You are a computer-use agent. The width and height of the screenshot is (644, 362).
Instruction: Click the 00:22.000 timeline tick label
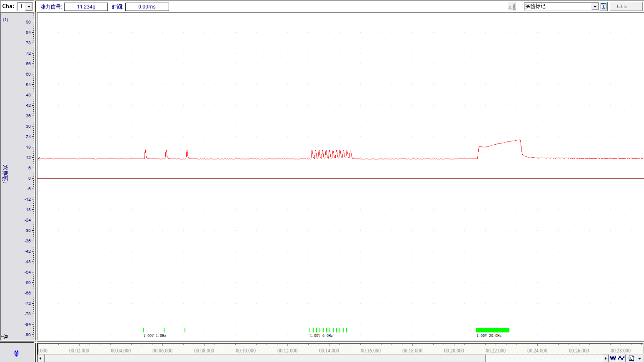tap(495, 351)
